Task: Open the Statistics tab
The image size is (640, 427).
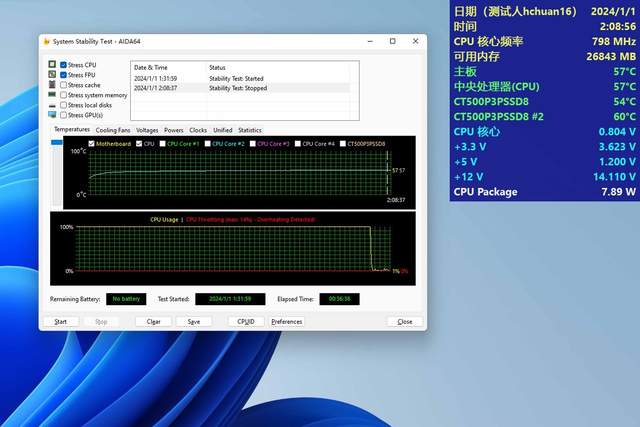Action: pos(250,130)
